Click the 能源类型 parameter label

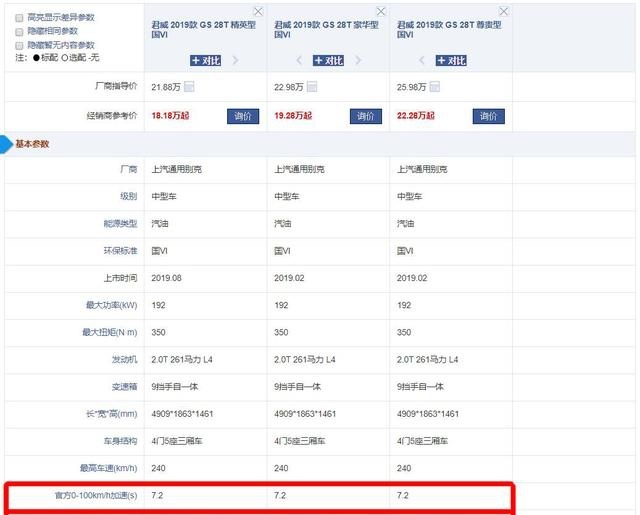[x=120, y=224]
